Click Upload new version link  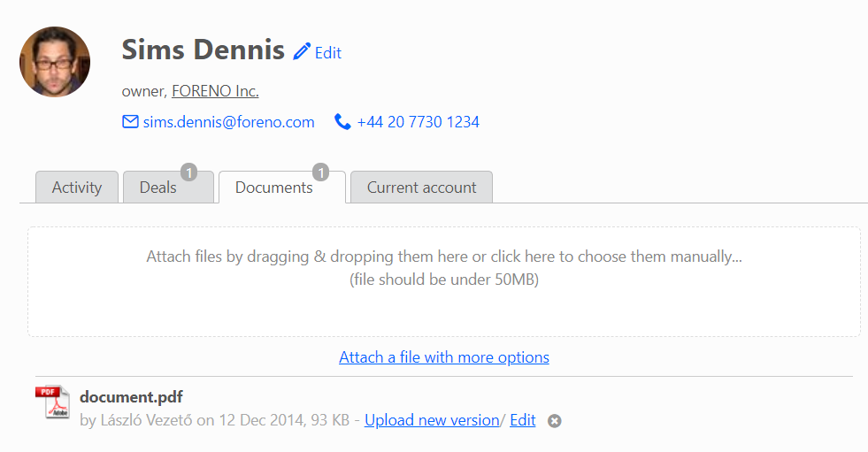click(x=432, y=420)
